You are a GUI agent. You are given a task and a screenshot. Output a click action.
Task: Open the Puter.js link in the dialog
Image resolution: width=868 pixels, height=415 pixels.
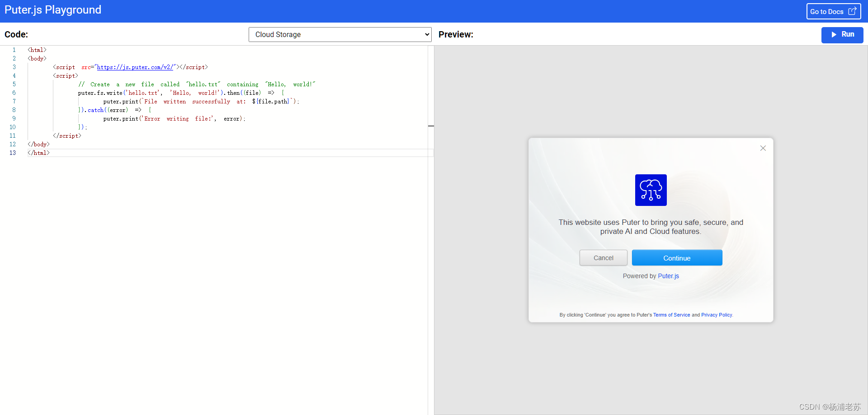[x=668, y=276]
